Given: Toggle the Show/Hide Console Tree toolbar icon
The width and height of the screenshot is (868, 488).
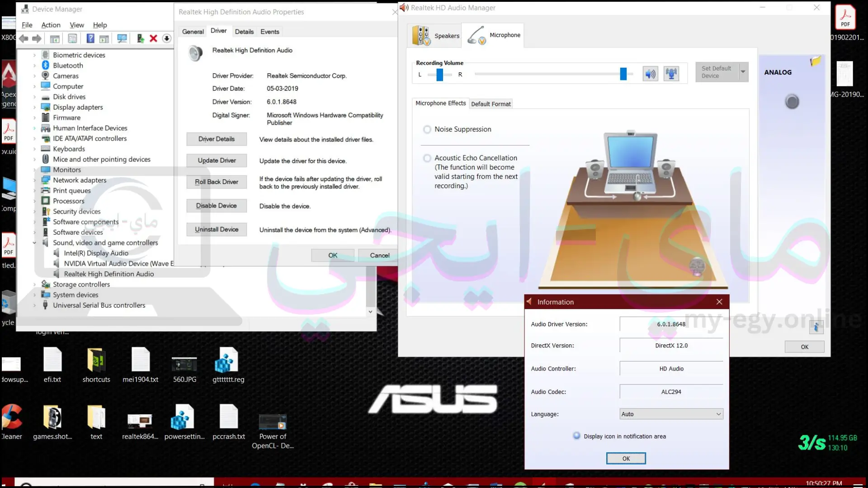Looking at the screenshot, I should (55, 39).
